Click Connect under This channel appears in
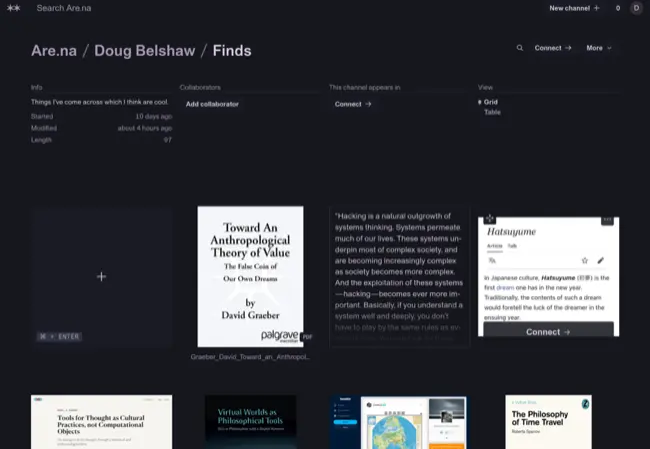Image resolution: width=650 pixels, height=449 pixels. point(353,104)
